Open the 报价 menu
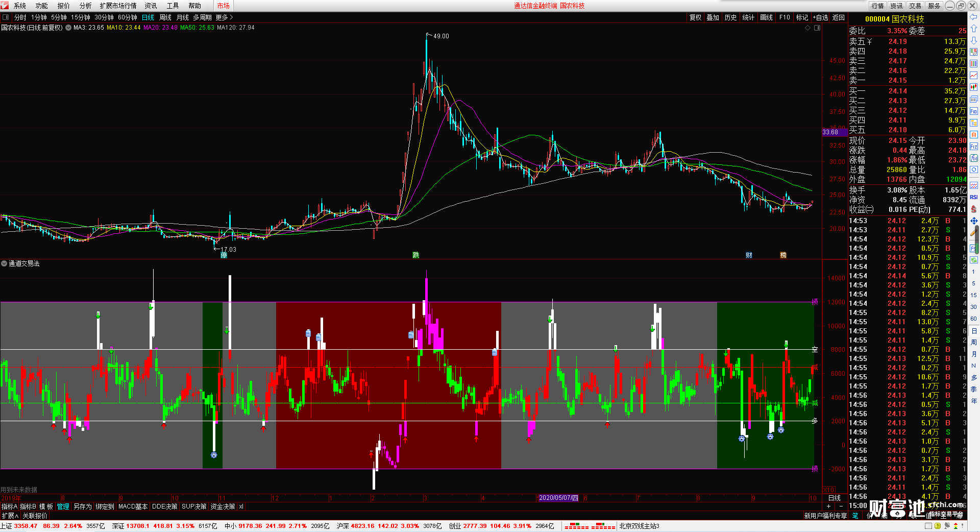 tap(64, 6)
